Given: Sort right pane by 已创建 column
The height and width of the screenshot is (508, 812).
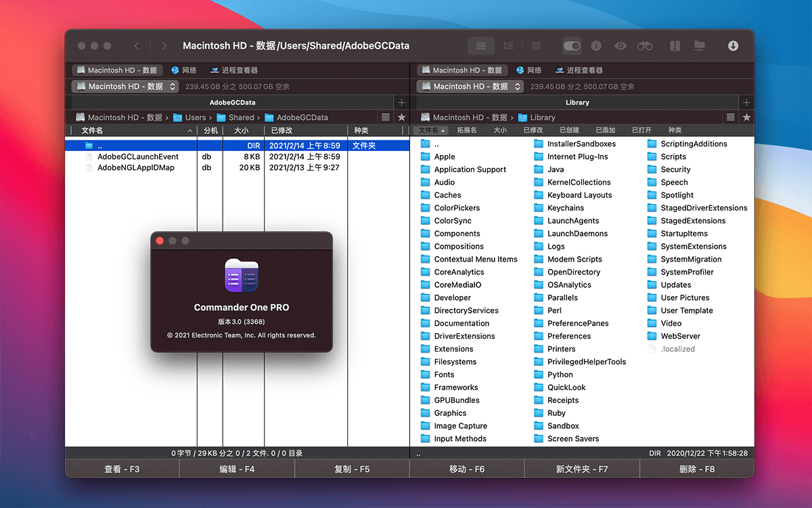Looking at the screenshot, I should point(569,130).
